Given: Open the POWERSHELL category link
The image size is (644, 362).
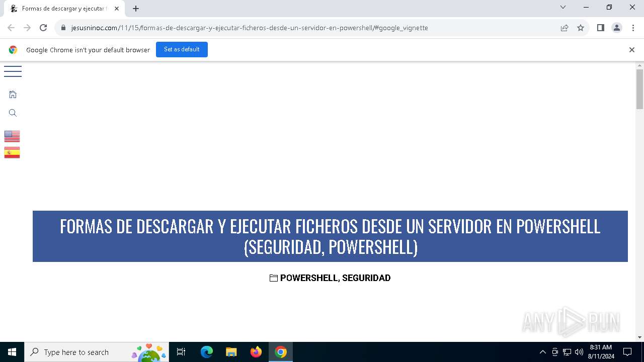Looking at the screenshot, I should [308, 278].
